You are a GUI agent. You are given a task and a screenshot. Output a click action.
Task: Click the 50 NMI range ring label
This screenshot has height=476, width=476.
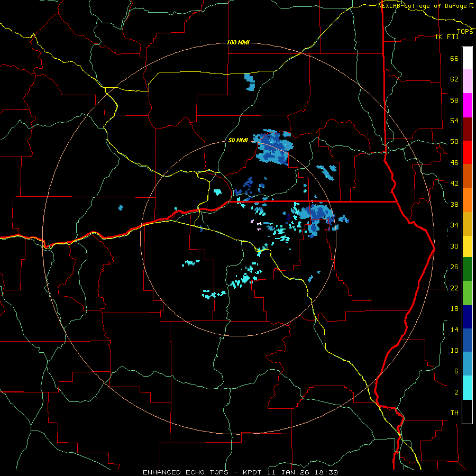[x=239, y=140]
